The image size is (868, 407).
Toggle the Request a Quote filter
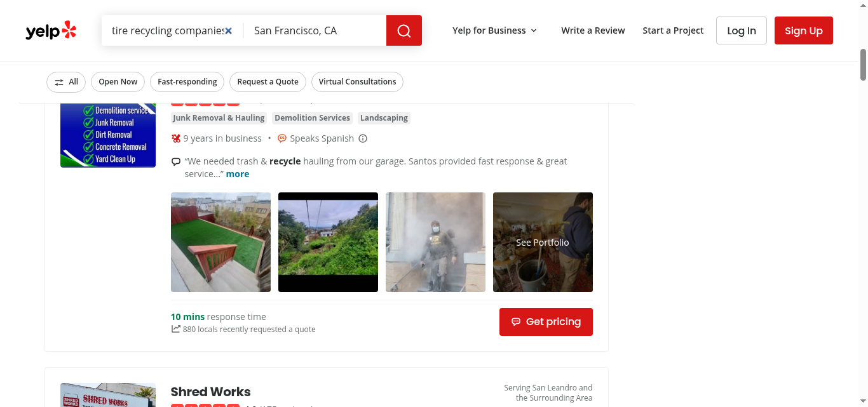tap(268, 82)
